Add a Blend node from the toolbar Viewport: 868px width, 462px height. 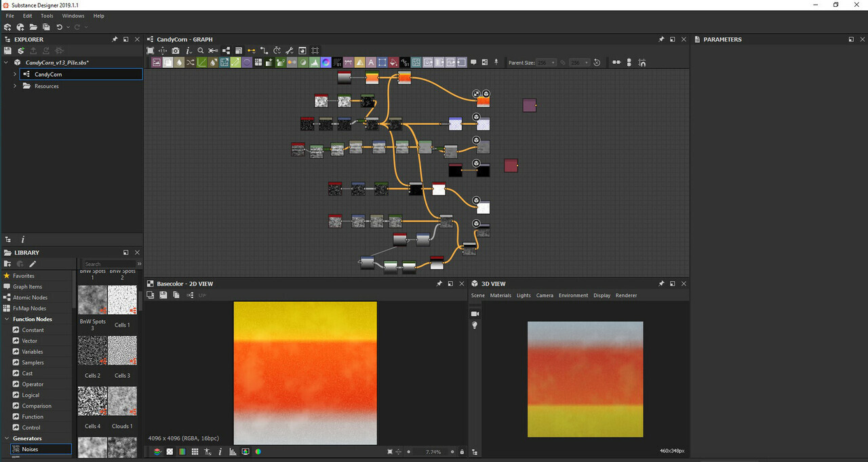click(167, 62)
